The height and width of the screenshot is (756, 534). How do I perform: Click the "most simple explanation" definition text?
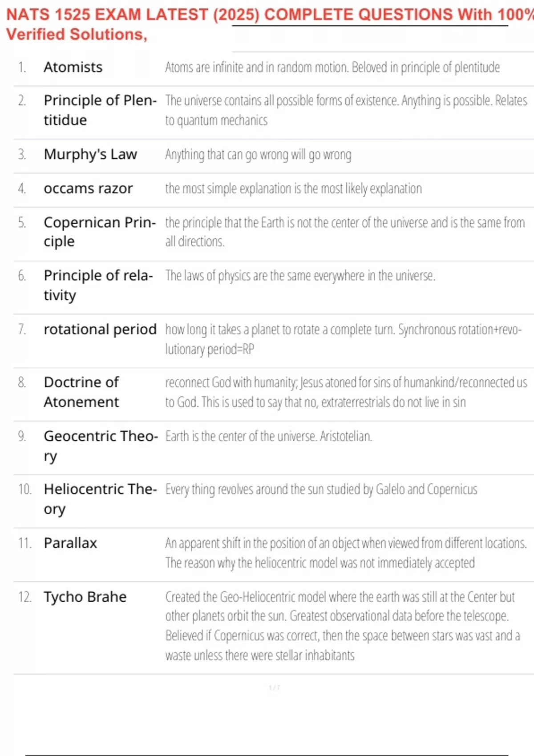coord(293,189)
